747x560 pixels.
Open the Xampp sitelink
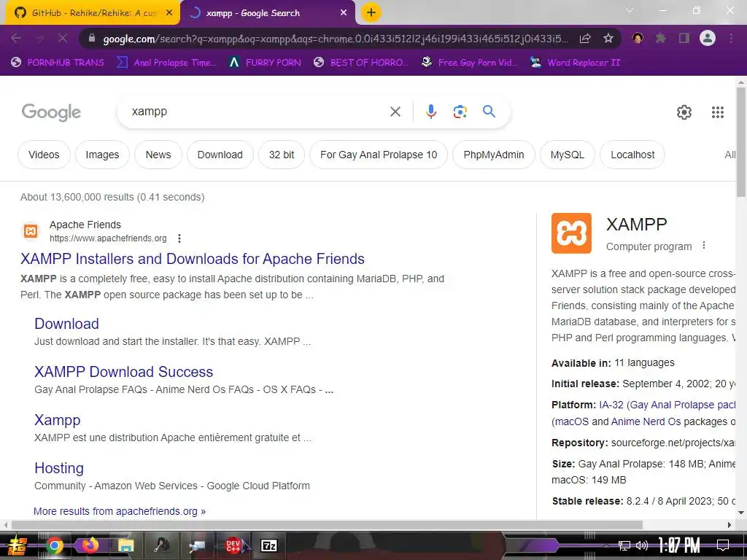pos(58,420)
